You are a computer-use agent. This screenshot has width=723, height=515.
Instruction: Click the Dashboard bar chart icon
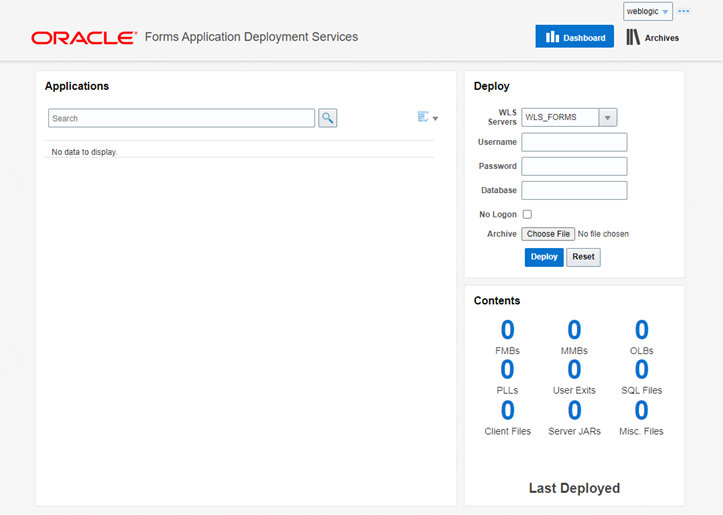[x=552, y=37]
